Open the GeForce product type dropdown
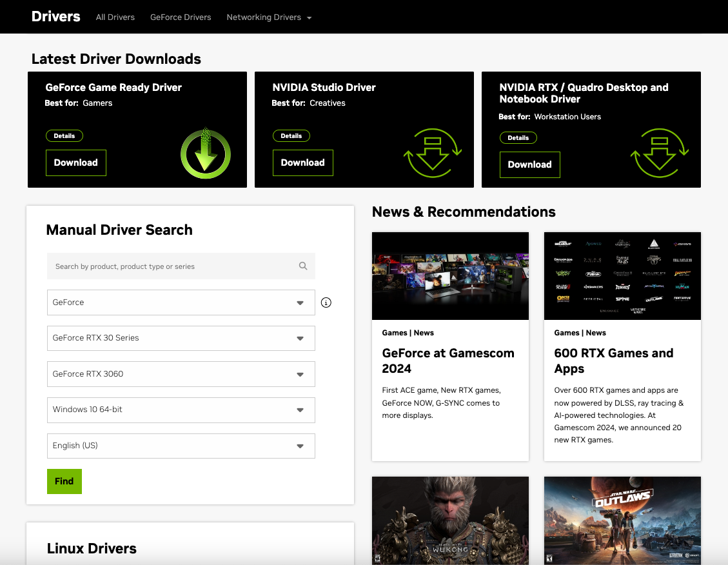The width and height of the screenshot is (728, 565). click(181, 302)
